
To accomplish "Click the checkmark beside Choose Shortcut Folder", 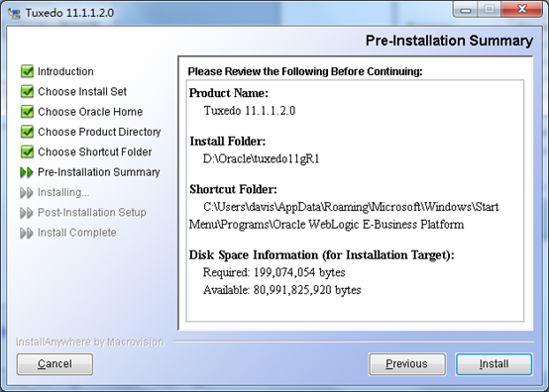I will [x=27, y=151].
